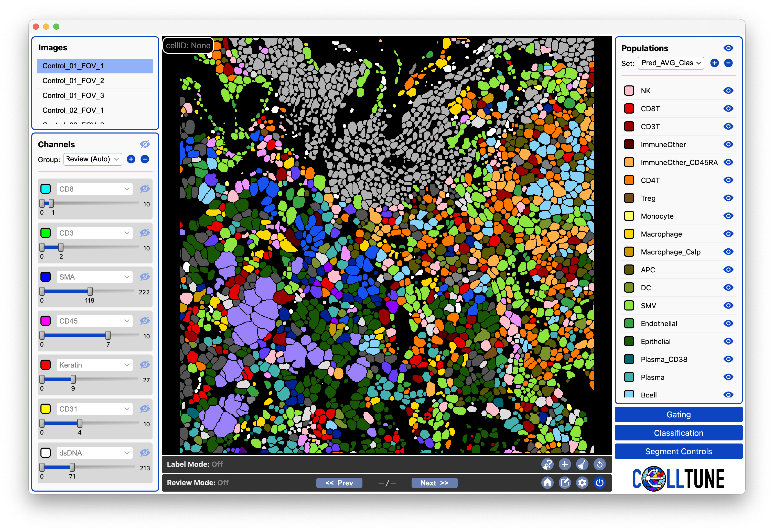Click the Next review button

434,483
